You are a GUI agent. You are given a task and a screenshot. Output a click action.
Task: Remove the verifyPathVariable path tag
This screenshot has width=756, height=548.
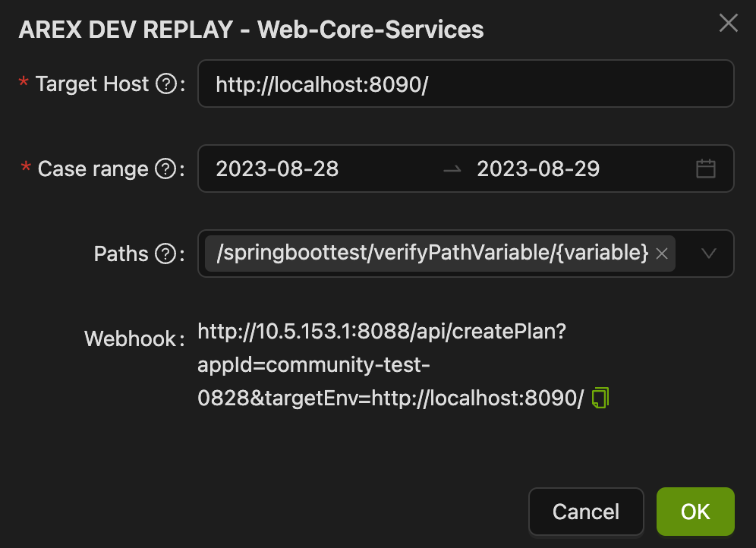click(662, 254)
